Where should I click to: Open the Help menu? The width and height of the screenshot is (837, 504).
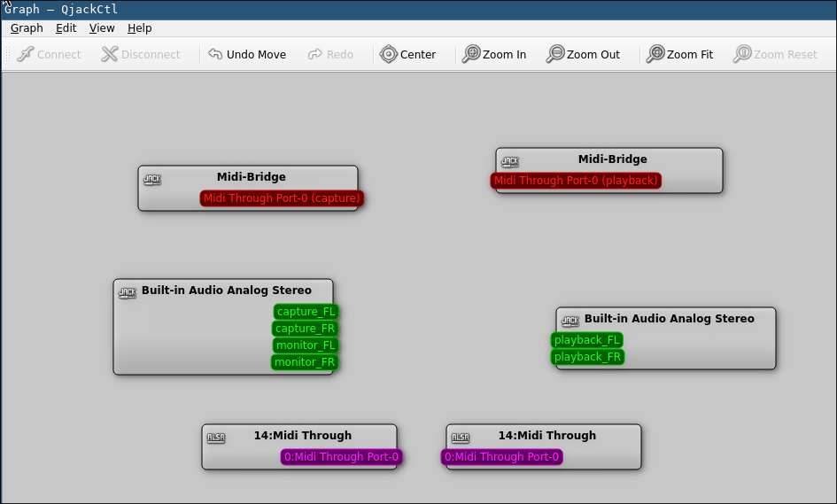click(x=140, y=28)
